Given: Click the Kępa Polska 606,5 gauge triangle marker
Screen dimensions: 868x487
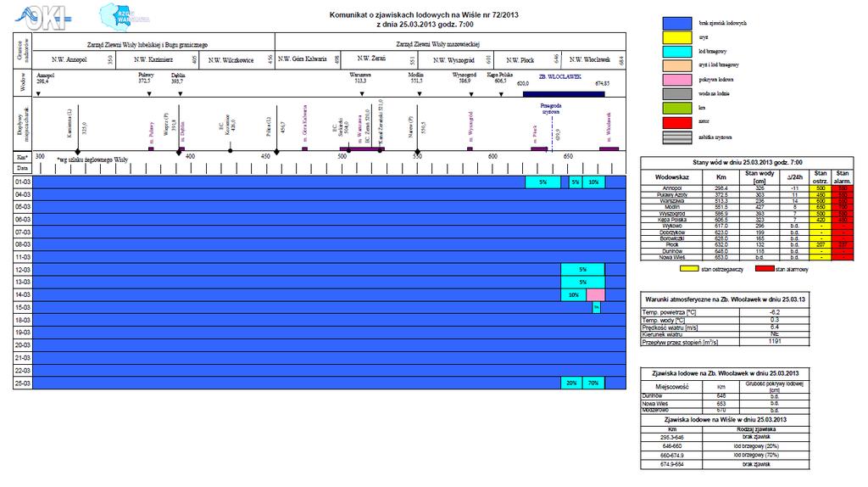Looking at the screenshot, I should pyautogui.click(x=502, y=94).
